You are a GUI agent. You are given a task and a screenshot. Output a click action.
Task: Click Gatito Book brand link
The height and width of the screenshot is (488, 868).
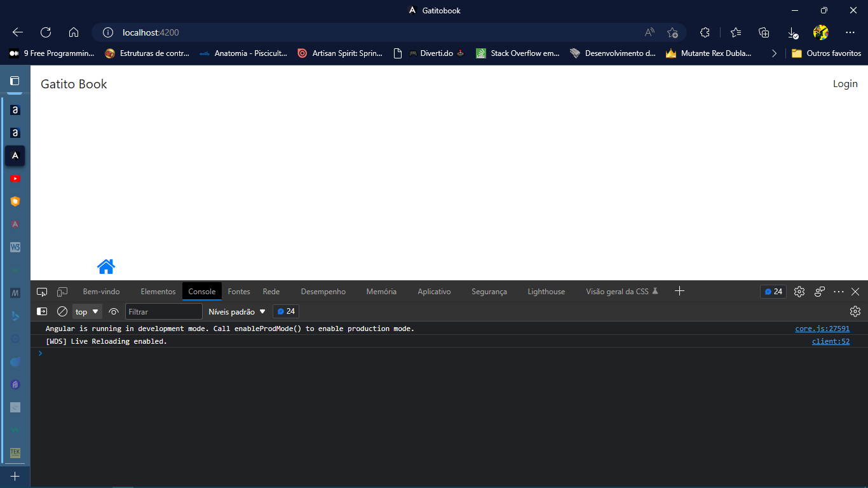click(x=74, y=84)
